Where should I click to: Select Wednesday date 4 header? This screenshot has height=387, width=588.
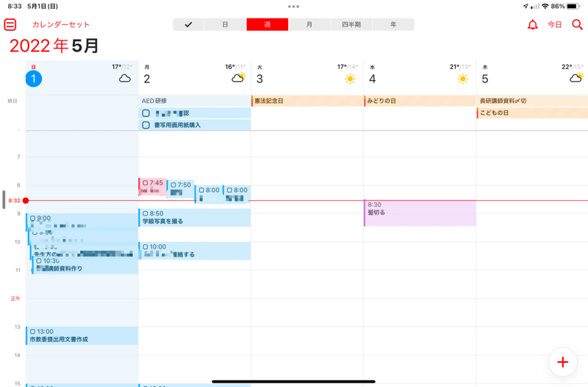373,79
